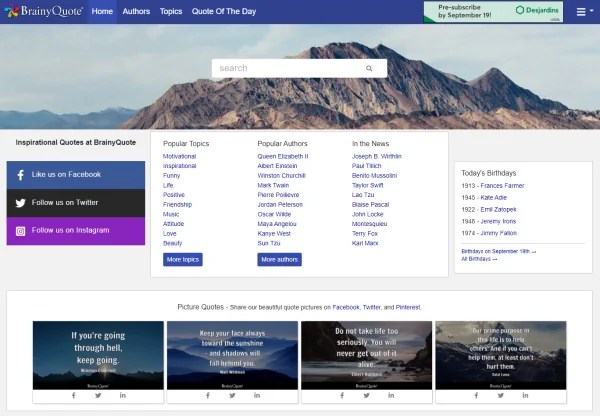Viewport: 600px width, 416px height.
Task: Open Maya Angelou author link
Action: pos(277,223)
